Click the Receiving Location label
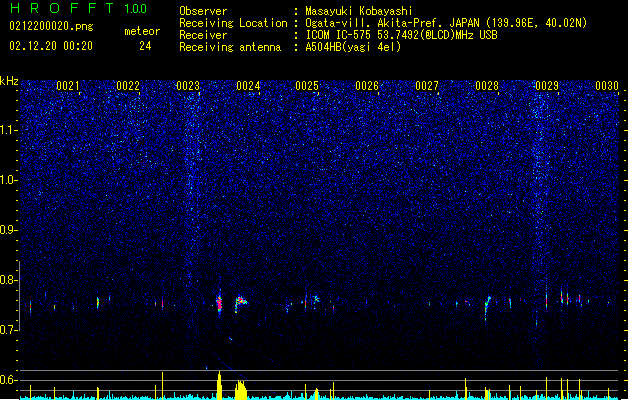Viewport: 629px width, 400px height. [x=233, y=23]
